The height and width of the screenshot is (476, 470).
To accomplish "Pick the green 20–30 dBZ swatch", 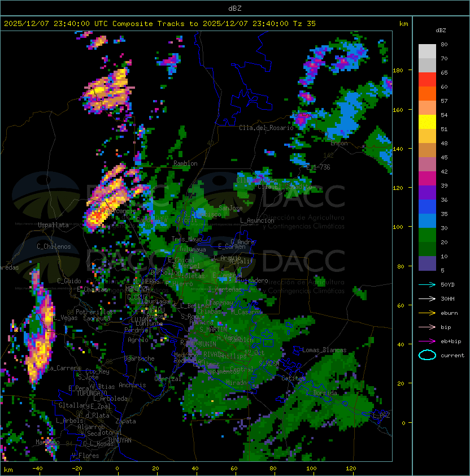I will tap(427, 235).
